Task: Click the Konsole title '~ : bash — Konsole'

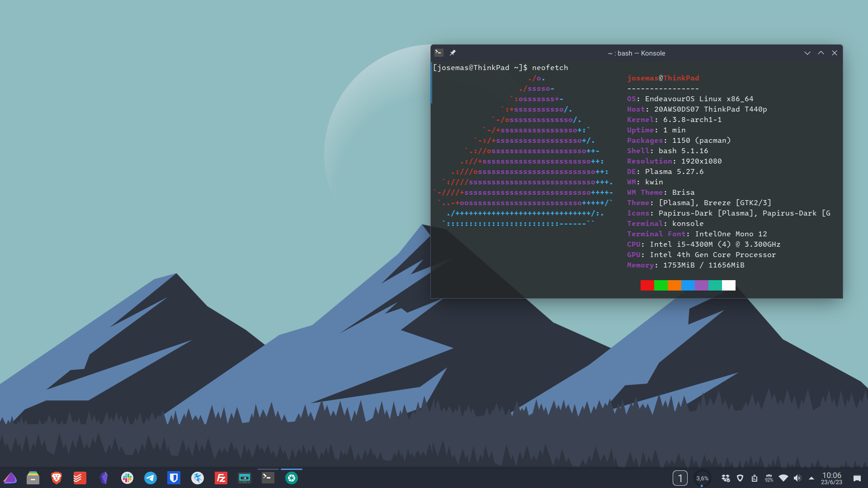Action: point(637,53)
